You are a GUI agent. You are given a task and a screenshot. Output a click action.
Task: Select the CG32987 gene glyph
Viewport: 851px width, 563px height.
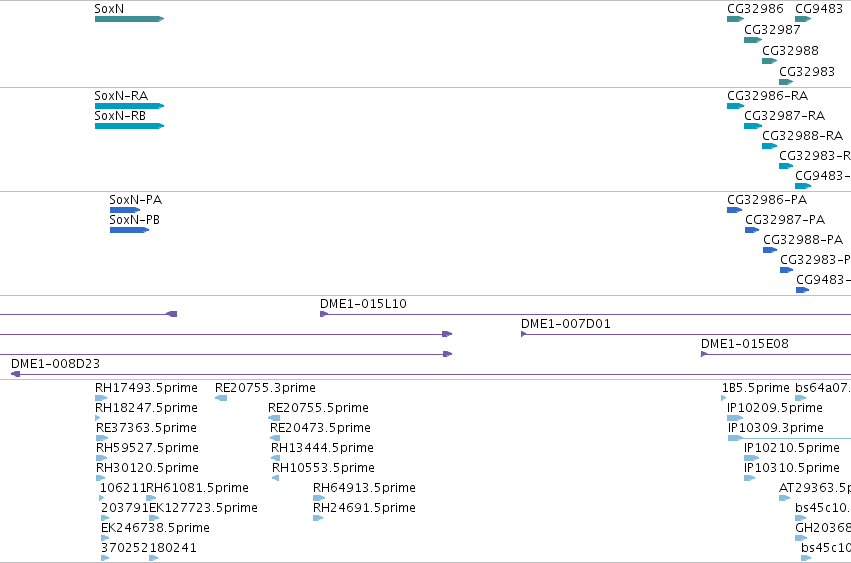[753, 40]
